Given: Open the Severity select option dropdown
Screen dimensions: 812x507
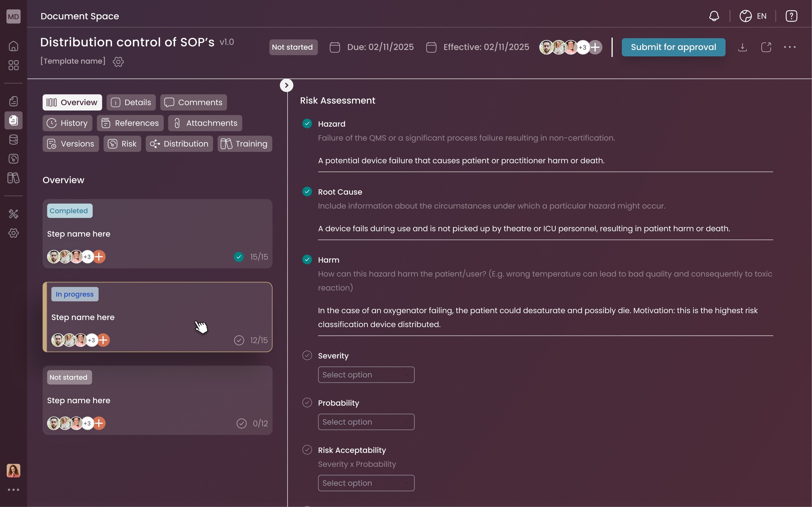Looking at the screenshot, I should click(366, 375).
